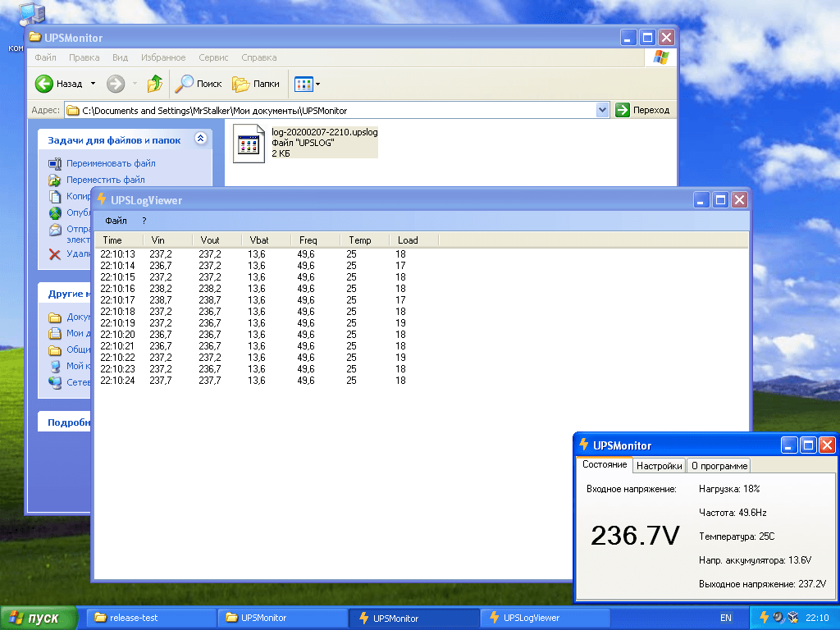Open the Back button history dropdown arrow

pos(94,84)
